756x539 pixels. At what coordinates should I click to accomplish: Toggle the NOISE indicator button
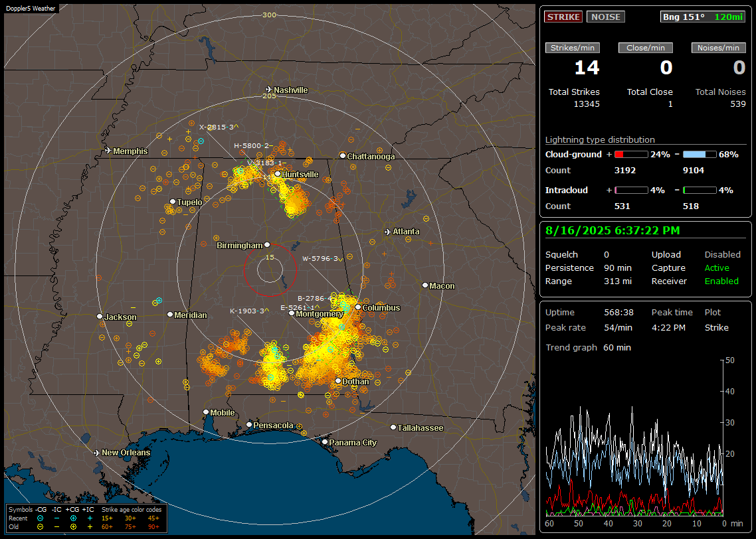tap(606, 17)
